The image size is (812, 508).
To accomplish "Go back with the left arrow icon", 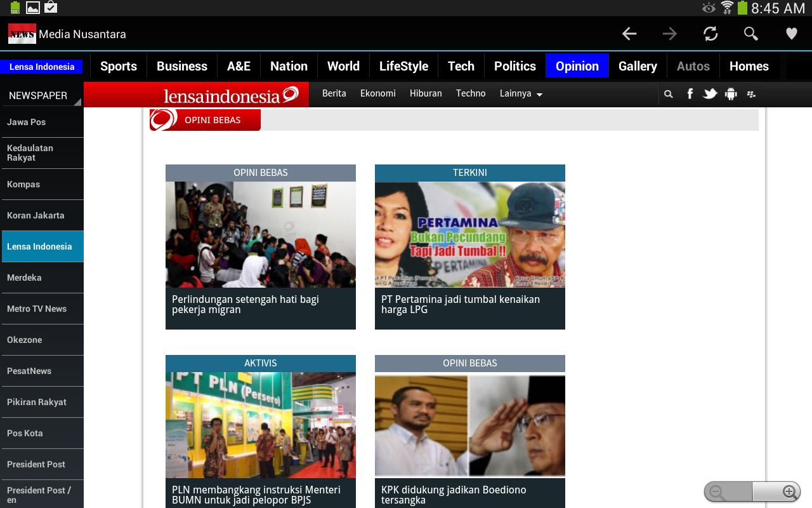I will point(629,34).
